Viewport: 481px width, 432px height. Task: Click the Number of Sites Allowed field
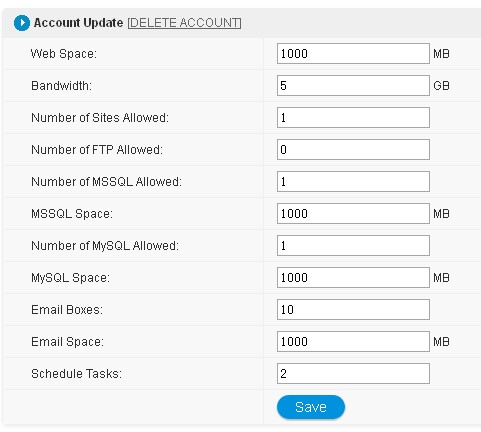[x=353, y=117]
